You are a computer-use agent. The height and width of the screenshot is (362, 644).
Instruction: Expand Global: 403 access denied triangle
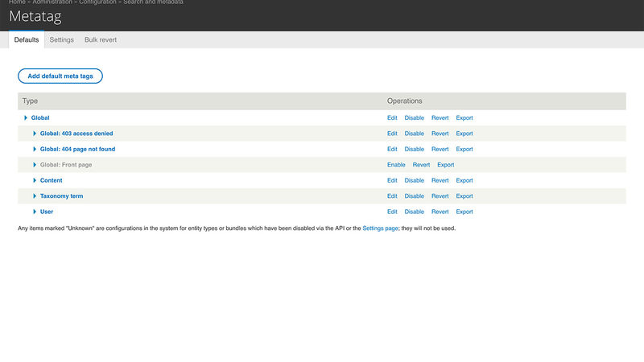click(x=35, y=134)
